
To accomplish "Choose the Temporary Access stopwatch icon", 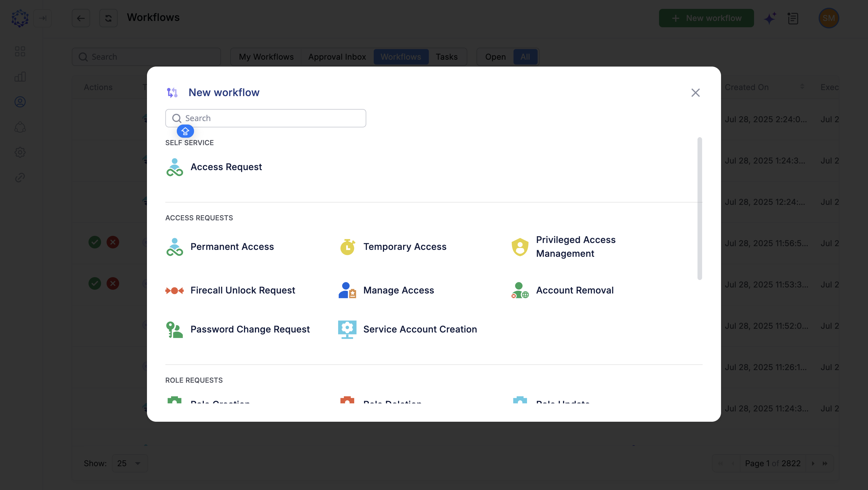I will (x=347, y=246).
